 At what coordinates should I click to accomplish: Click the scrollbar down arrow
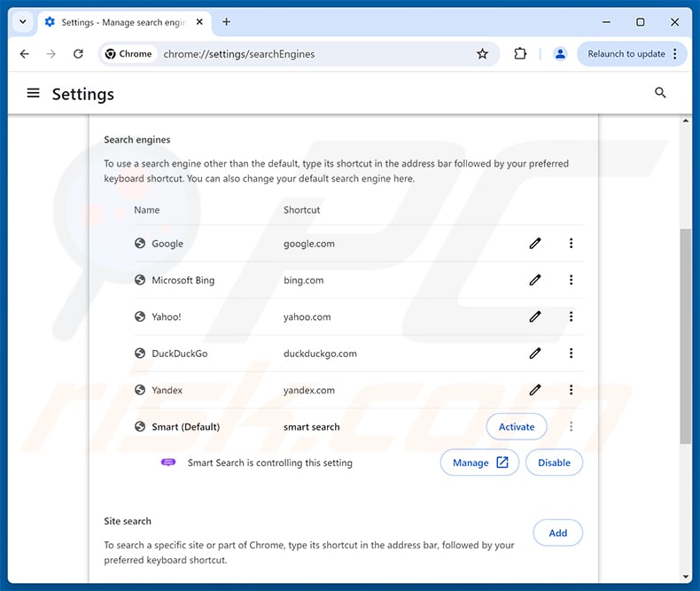click(x=685, y=577)
